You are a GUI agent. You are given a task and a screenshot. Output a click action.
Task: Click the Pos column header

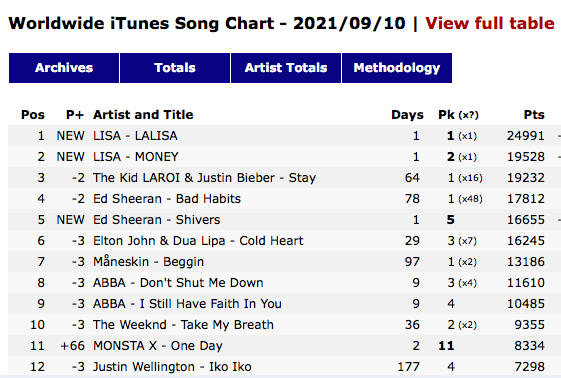coord(33,115)
